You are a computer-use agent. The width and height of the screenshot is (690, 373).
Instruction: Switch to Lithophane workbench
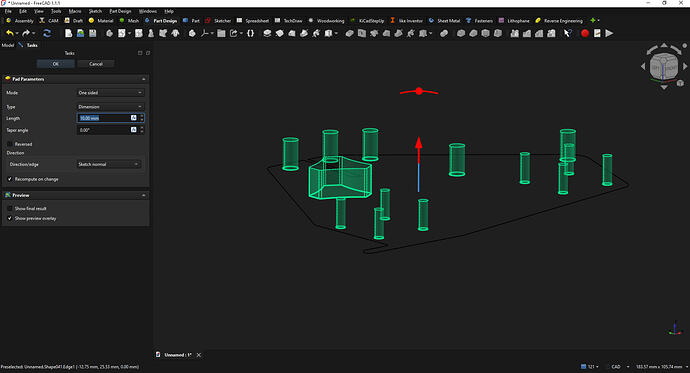click(514, 21)
